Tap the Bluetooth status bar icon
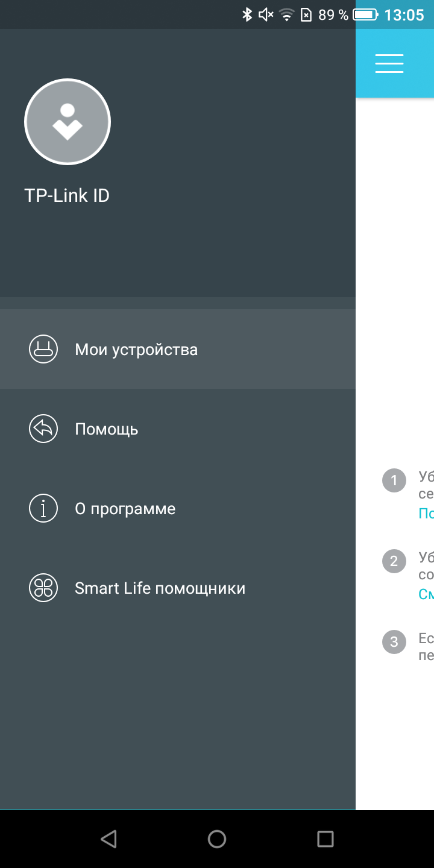The width and height of the screenshot is (434, 868). (247, 14)
